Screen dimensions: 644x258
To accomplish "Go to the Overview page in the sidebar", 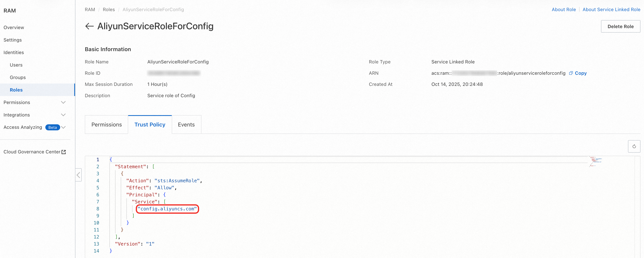I will (x=14, y=28).
